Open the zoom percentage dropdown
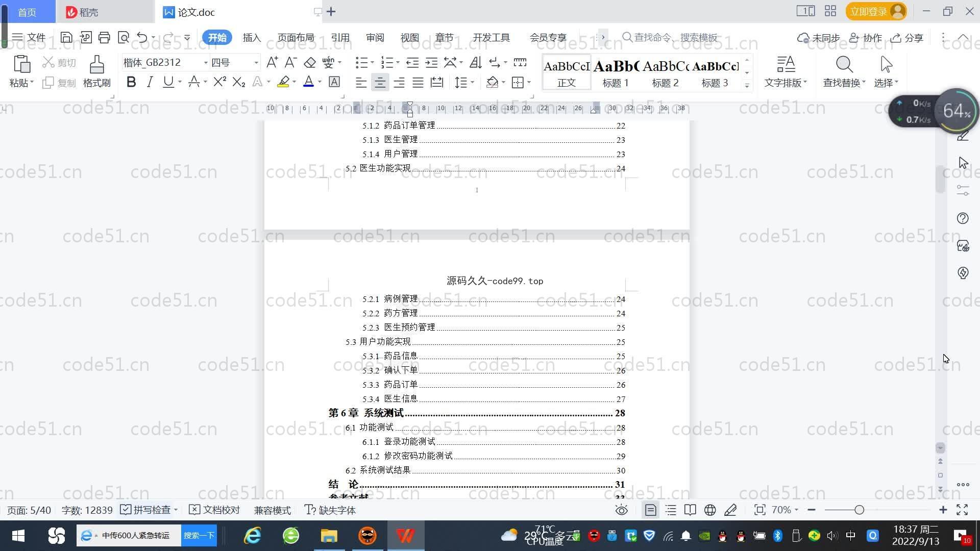The image size is (980, 551). coord(785,510)
